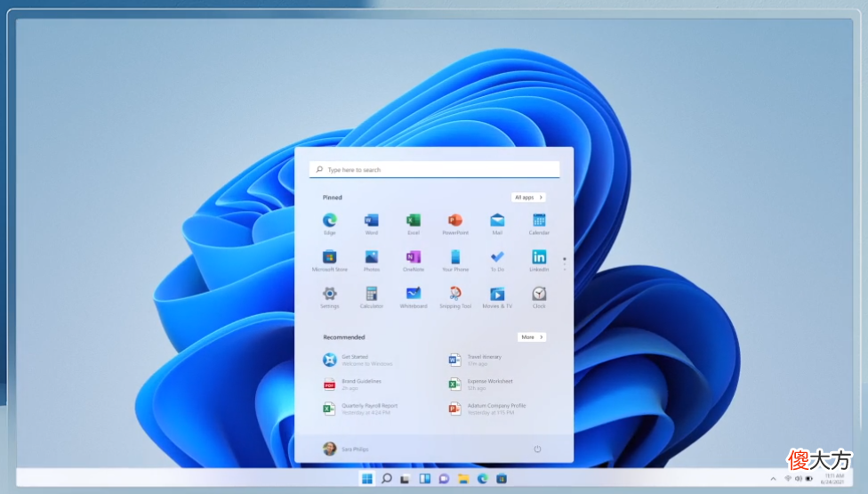868x494 pixels.
Task: Show hidden icons chevron in system tray
Action: 773,479
